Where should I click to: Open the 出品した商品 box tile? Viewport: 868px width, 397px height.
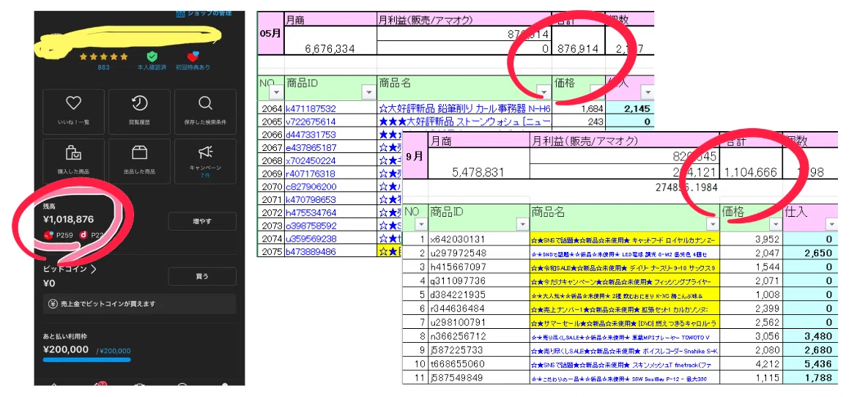pyautogui.click(x=139, y=161)
